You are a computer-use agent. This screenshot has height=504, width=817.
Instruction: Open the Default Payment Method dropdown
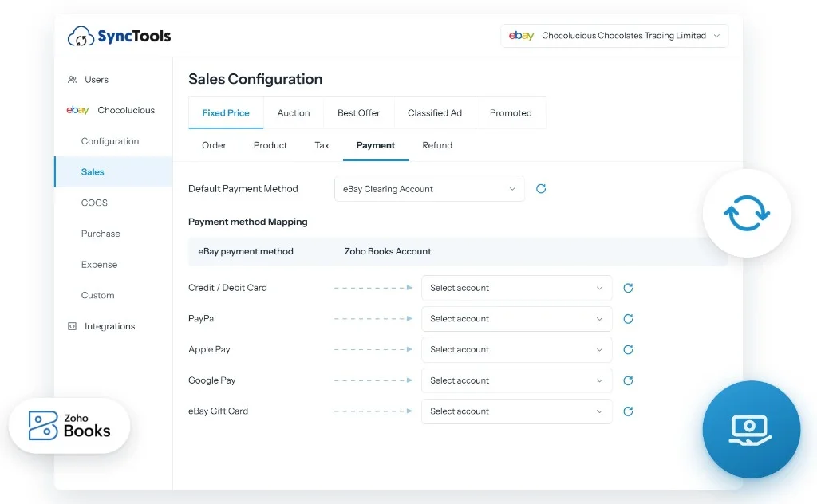tap(429, 189)
